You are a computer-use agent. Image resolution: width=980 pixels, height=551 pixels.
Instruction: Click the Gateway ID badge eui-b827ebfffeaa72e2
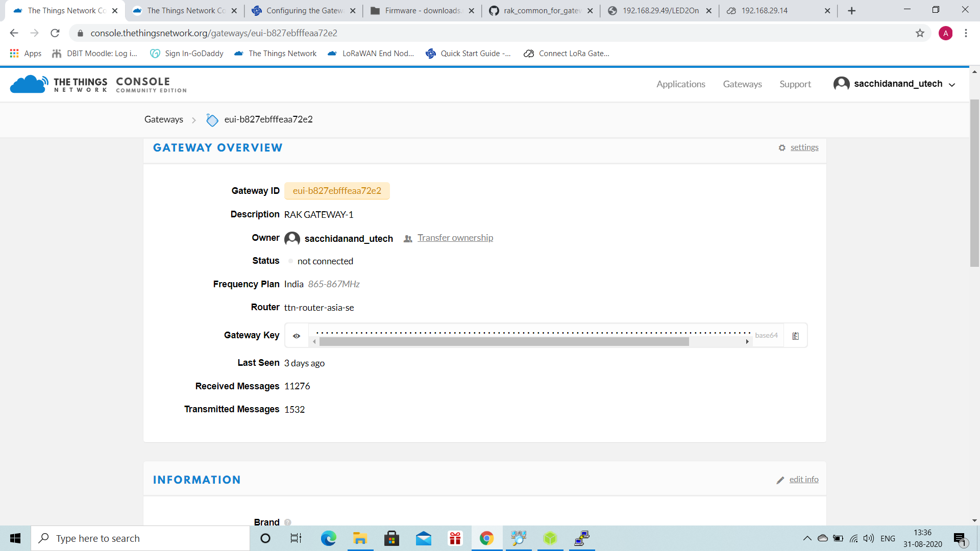tap(337, 191)
